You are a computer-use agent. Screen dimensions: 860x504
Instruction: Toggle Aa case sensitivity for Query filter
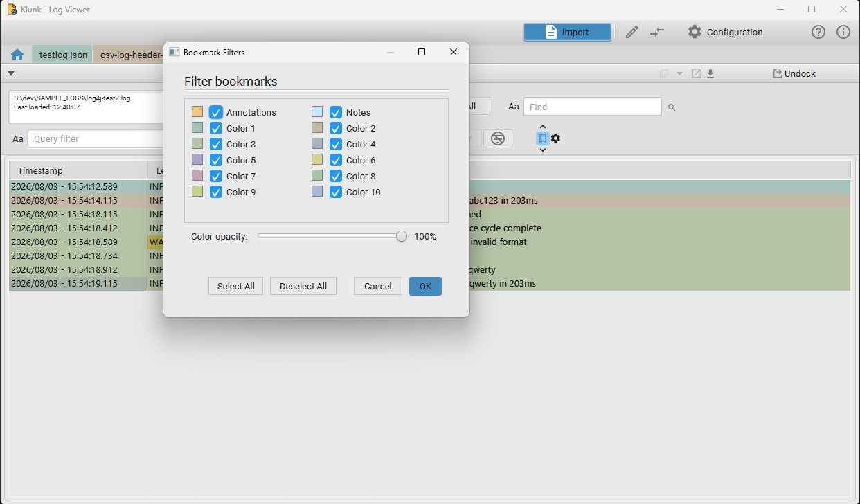point(18,139)
